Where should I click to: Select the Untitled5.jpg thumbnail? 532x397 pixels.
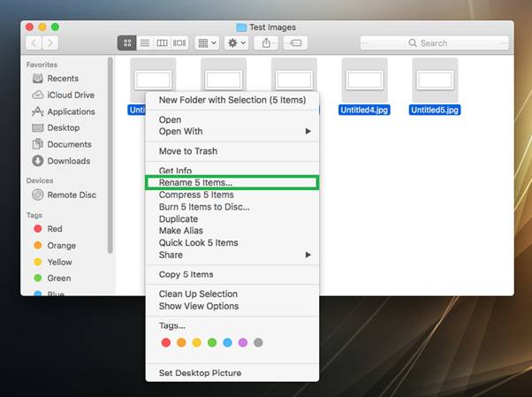pyautogui.click(x=435, y=80)
